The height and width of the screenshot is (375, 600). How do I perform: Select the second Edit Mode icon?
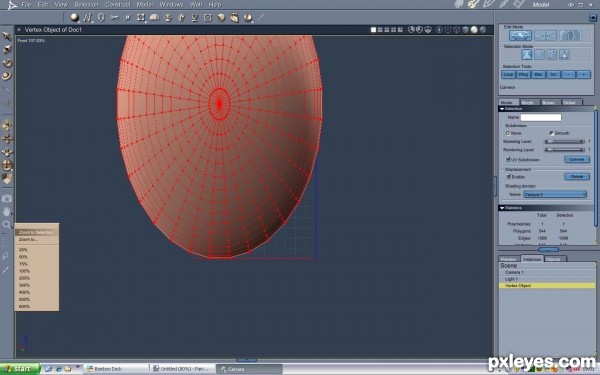(545, 36)
